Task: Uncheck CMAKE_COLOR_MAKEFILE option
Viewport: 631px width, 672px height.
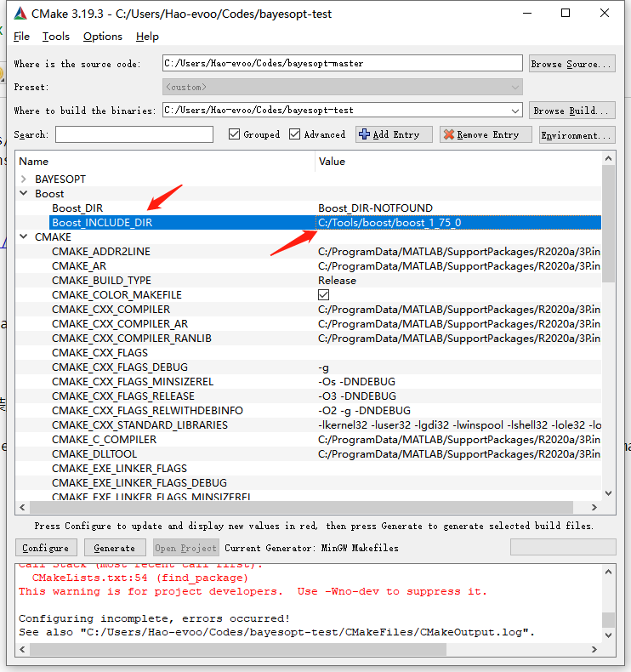Action: pyautogui.click(x=324, y=295)
